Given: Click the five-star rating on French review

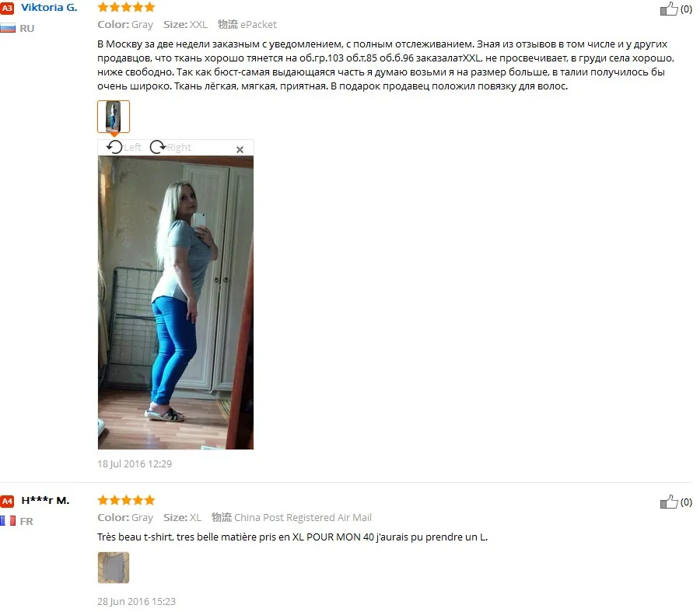Looking at the screenshot, I should [x=126, y=500].
